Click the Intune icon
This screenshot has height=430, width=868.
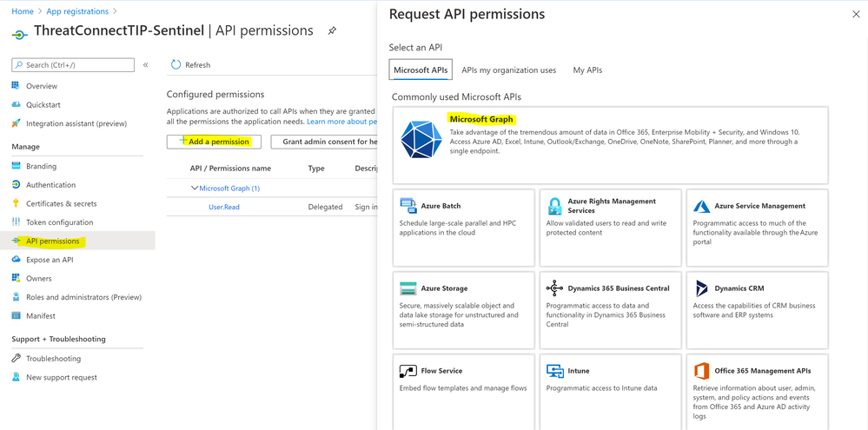pyautogui.click(x=554, y=371)
